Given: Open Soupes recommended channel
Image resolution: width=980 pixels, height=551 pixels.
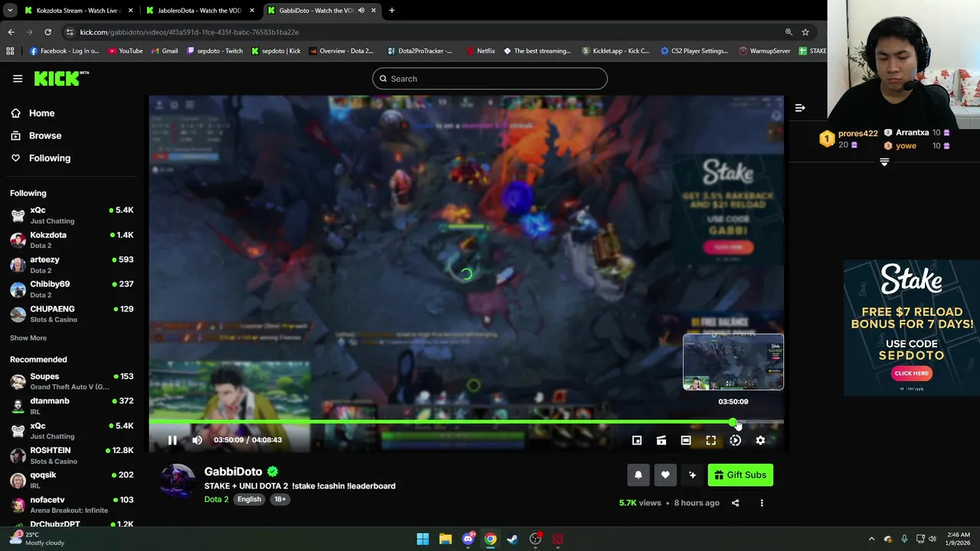Looking at the screenshot, I should [72, 381].
